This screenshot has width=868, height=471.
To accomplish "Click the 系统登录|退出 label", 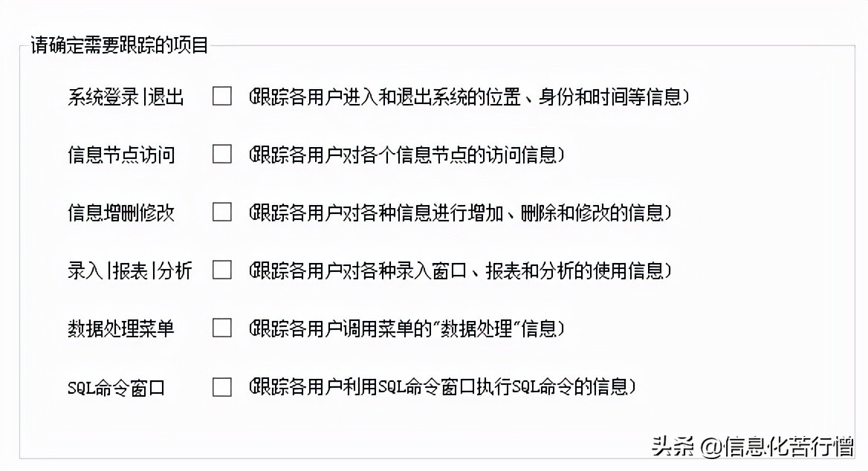I will [x=126, y=97].
